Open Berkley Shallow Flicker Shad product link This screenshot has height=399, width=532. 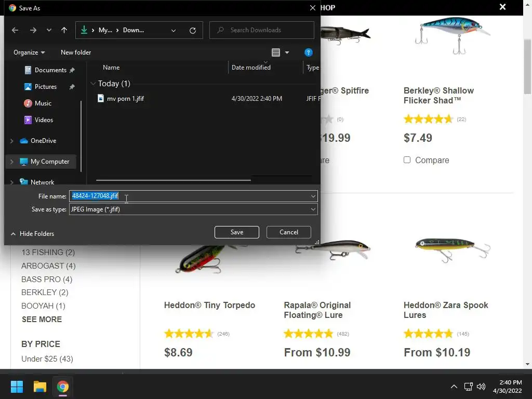click(x=438, y=96)
